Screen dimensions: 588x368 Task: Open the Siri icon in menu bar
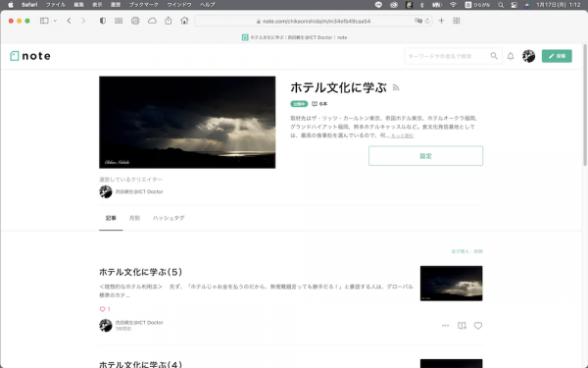click(527, 5)
